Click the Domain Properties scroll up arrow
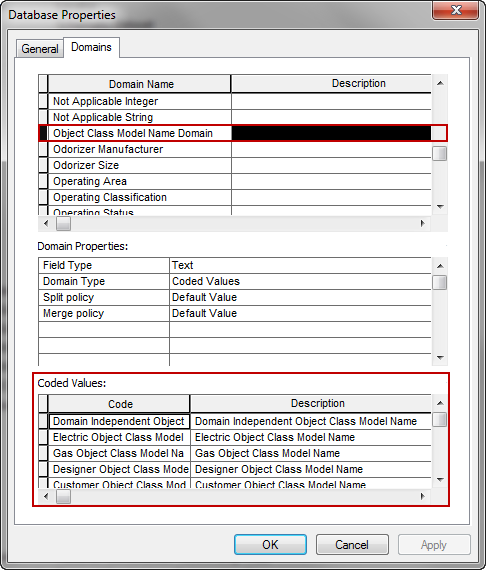This screenshot has height=570, width=486. (440, 266)
